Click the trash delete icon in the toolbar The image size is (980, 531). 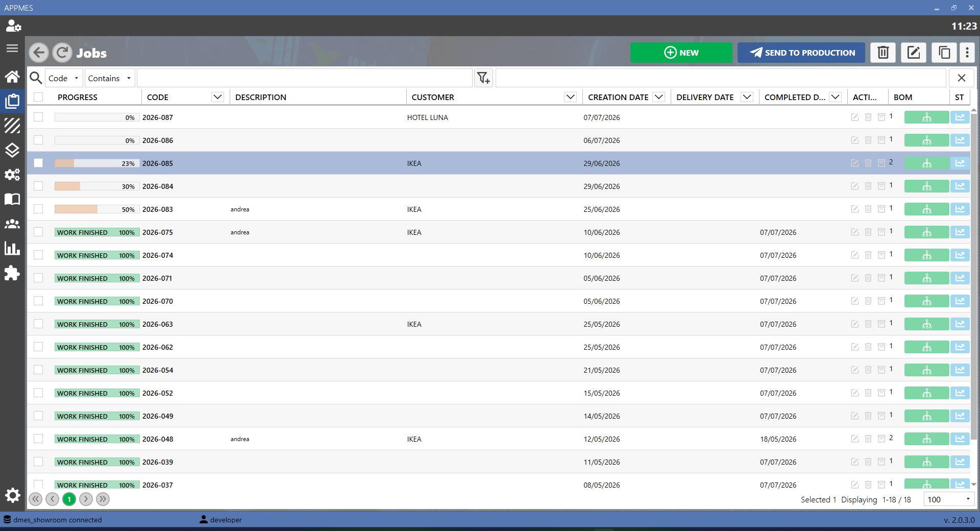coord(883,53)
